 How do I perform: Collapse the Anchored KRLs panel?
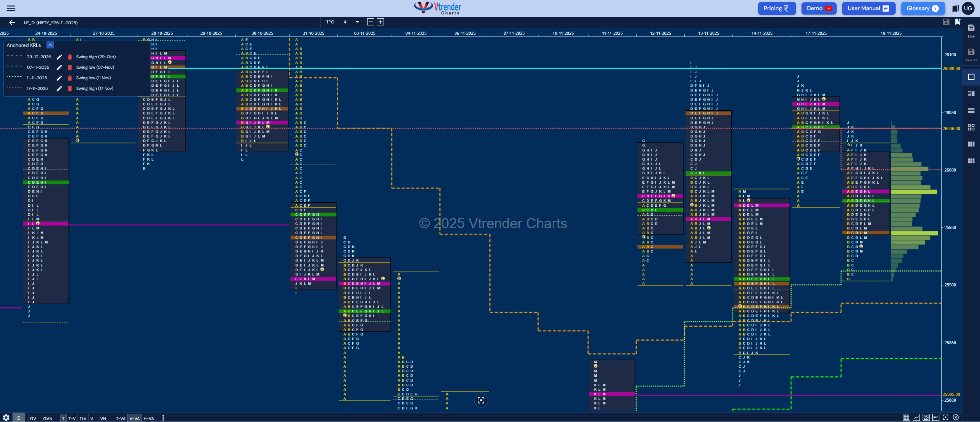pyautogui.click(x=50, y=45)
